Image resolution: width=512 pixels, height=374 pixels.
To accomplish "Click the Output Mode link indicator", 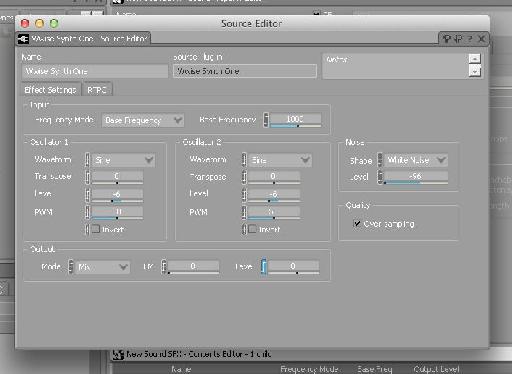I will tap(71, 267).
